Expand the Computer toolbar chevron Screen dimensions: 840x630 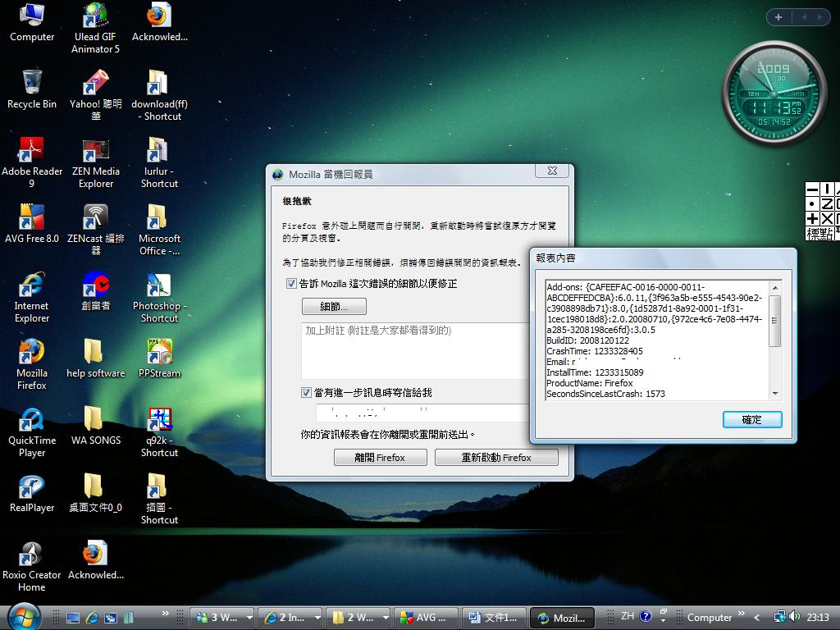741,614
